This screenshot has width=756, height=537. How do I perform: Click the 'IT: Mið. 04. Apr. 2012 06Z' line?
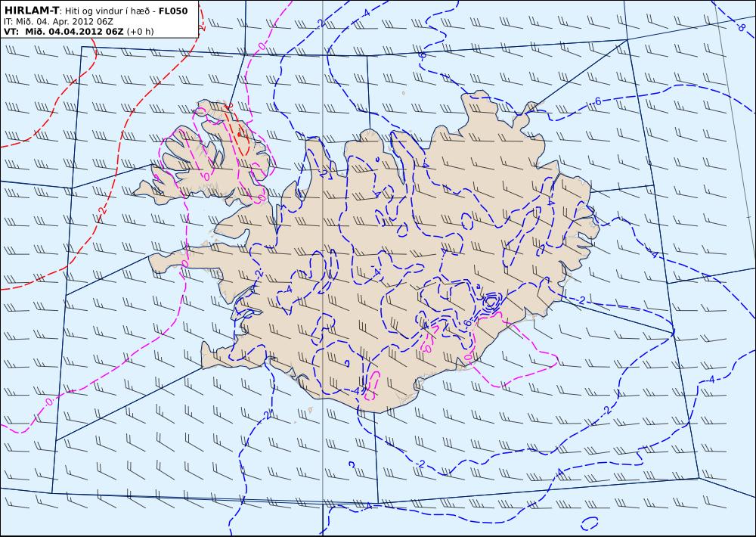pyautogui.click(x=58, y=22)
